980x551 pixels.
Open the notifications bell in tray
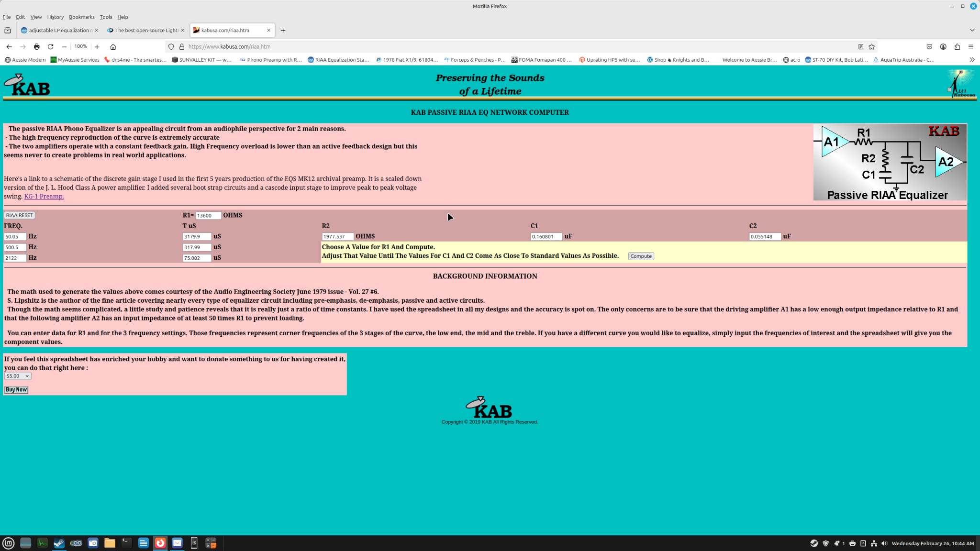pos(836,543)
